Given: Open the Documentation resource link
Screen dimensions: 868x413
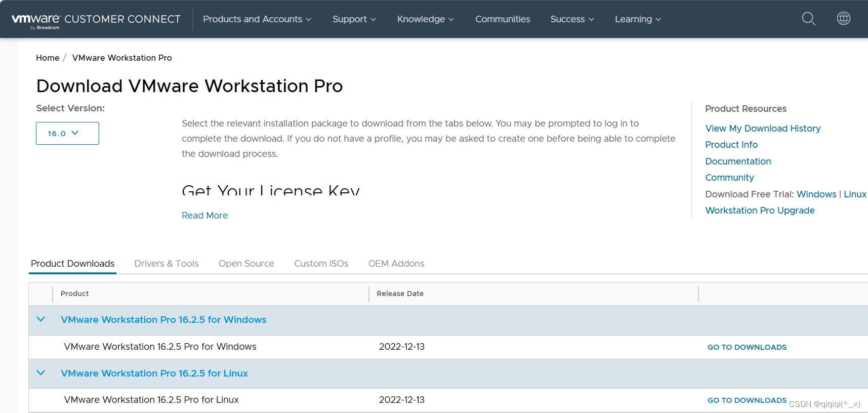Looking at the screenshot, I should click(738, 161).
